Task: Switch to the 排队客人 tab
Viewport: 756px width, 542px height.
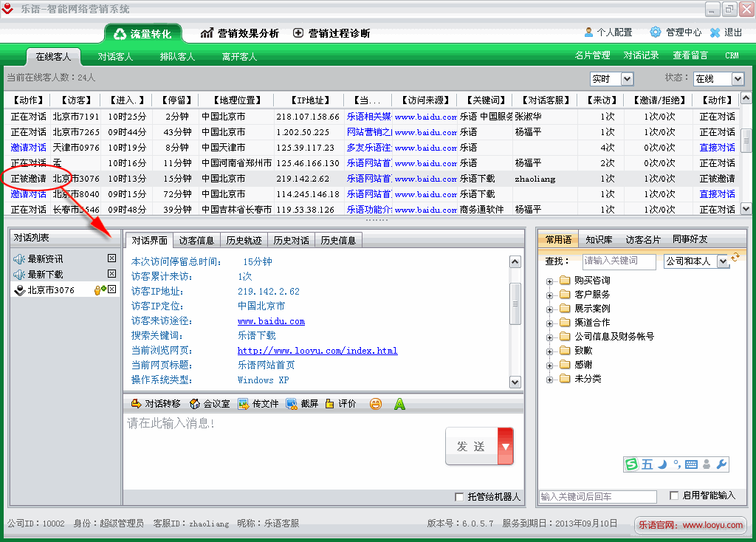Action: point(177,57)
